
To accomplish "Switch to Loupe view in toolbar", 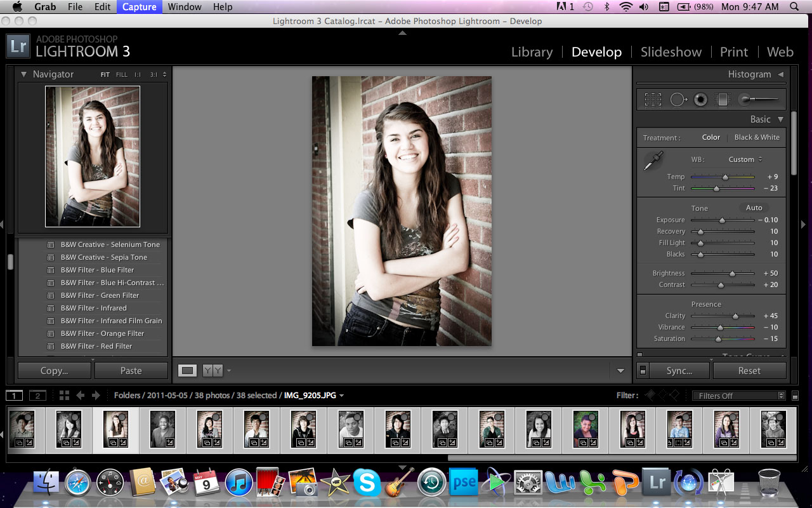I will (187, 370).
